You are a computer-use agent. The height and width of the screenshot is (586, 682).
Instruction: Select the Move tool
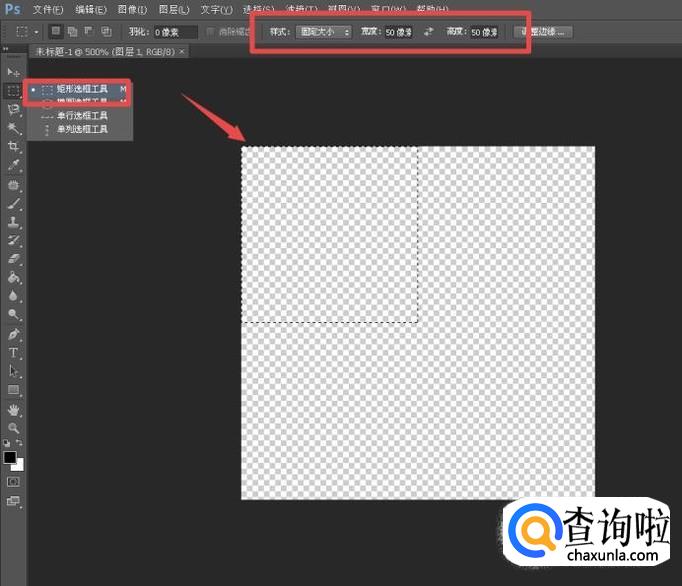(13, 72)
